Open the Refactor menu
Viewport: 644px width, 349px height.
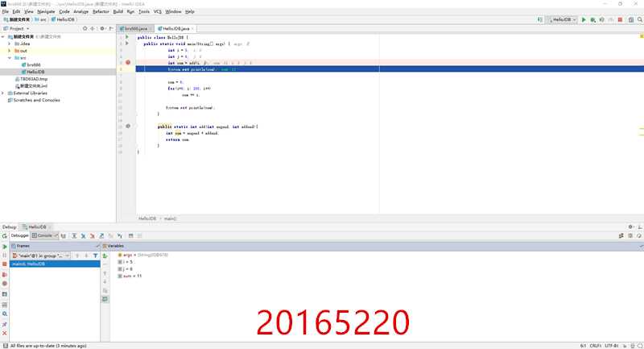coord(101,11)
